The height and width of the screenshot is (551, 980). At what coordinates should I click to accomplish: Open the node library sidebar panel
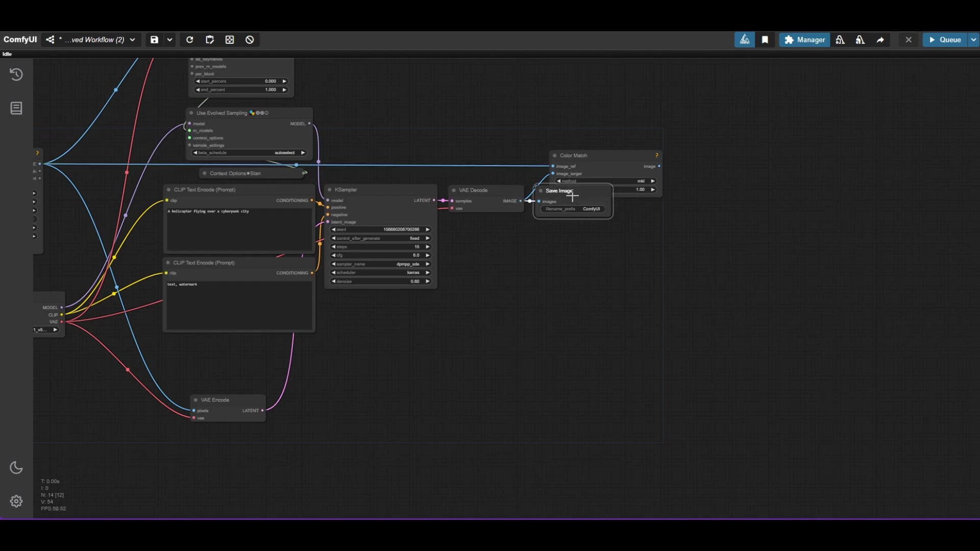coord(16,108)
